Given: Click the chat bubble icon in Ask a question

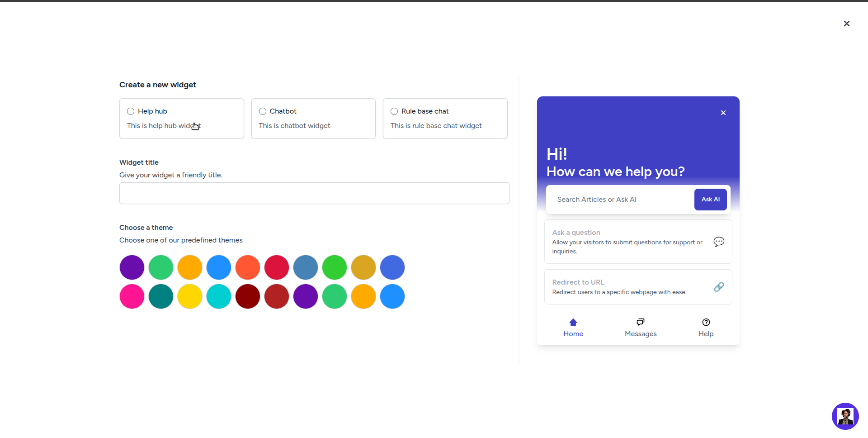Looking at the screenshot, I should (719, 242).
